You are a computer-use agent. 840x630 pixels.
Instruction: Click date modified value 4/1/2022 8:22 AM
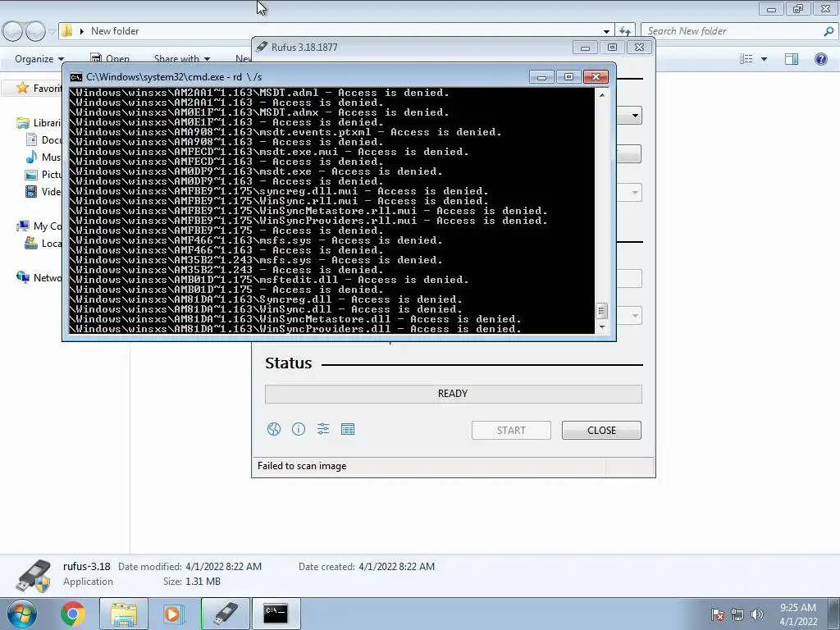223,566
